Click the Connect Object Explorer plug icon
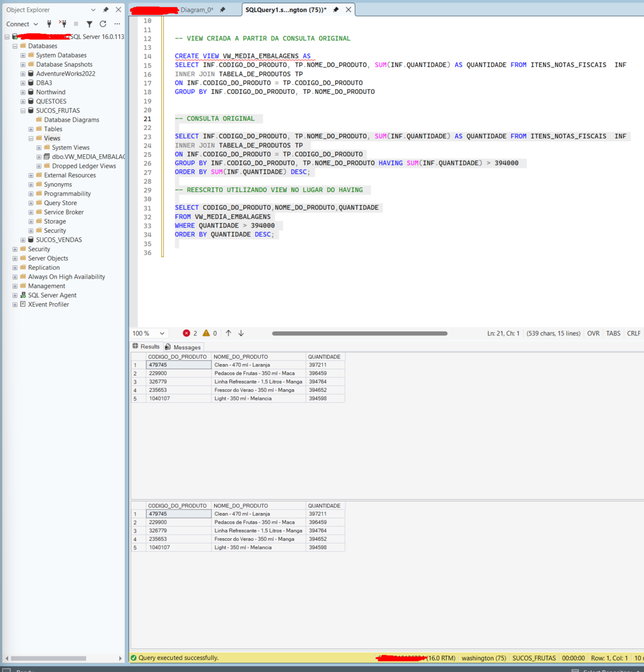644x672 pixels. tap(49, 24)
